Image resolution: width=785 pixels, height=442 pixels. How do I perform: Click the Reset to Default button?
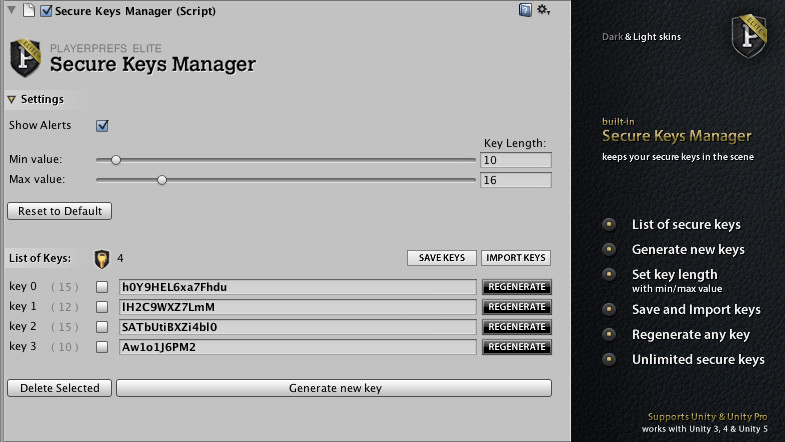[x=60, y=211]
